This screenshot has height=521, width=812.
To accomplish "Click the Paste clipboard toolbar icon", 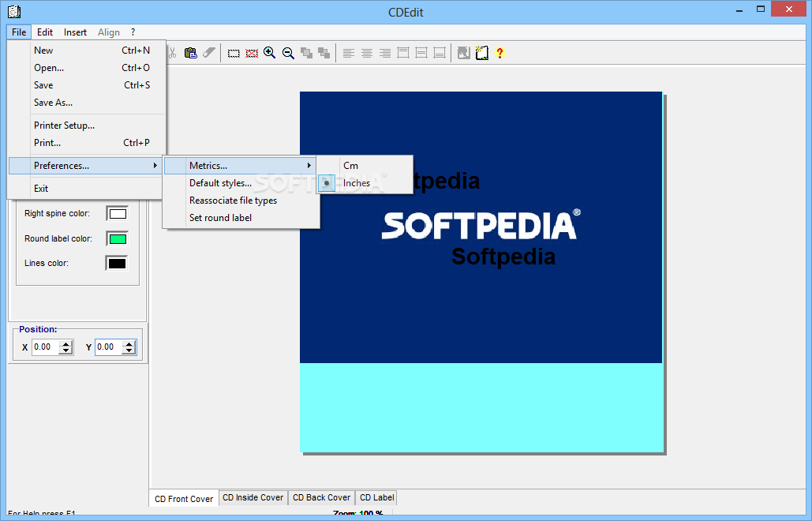I will (x=191, y=53).
